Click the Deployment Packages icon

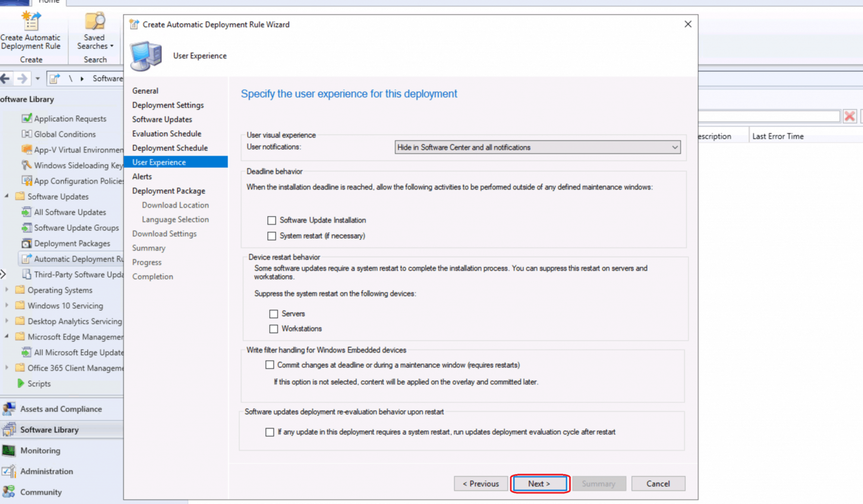click(27, 243)
